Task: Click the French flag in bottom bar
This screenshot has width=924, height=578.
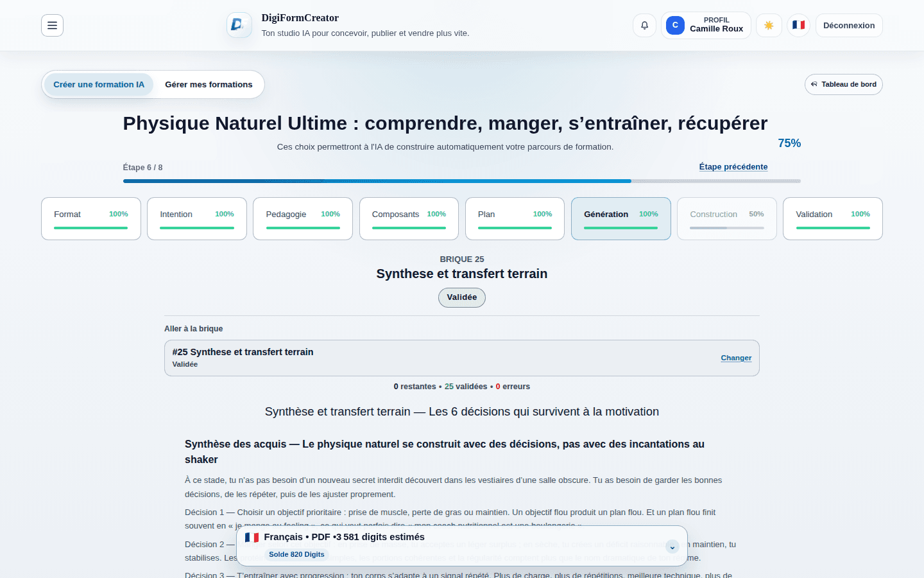Action: [x=252, y=538]
